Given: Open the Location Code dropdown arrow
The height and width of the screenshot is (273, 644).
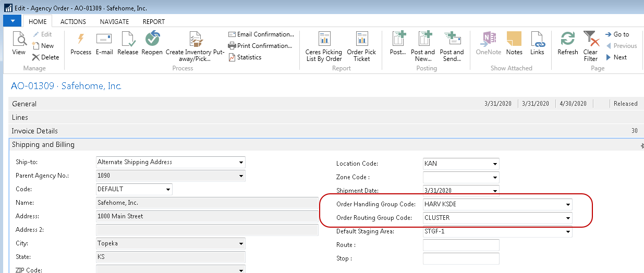Looking at the screenshot, I should coord(495,164).
